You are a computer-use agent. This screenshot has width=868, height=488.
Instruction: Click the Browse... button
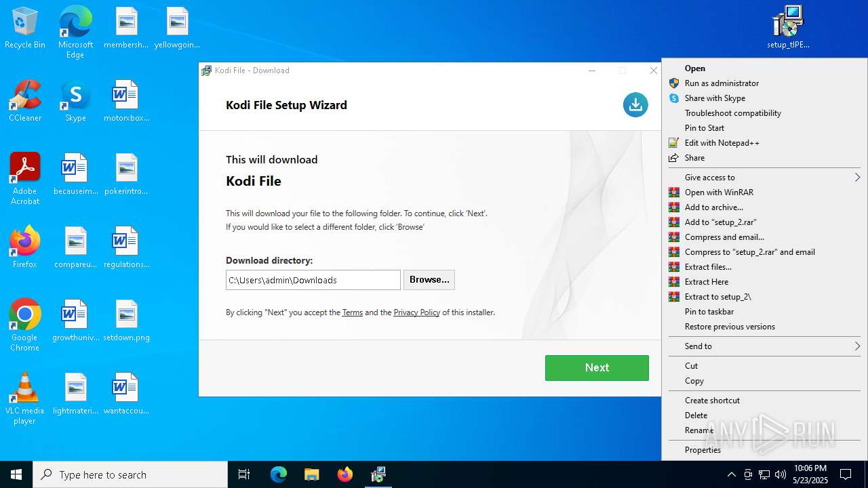(x=429, y=280)
